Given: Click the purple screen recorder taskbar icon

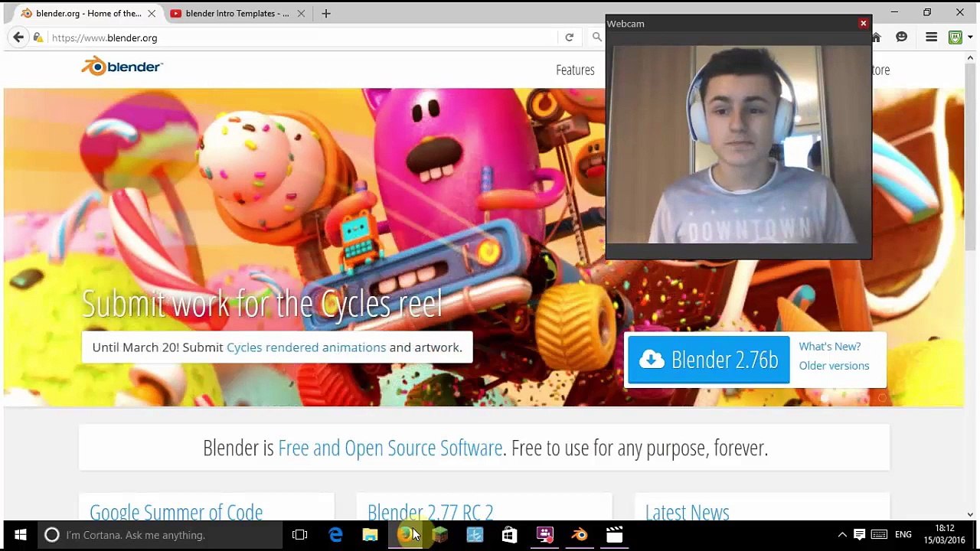Looking at the screenshot, I should pyautogui.click(x=544, y=535).
